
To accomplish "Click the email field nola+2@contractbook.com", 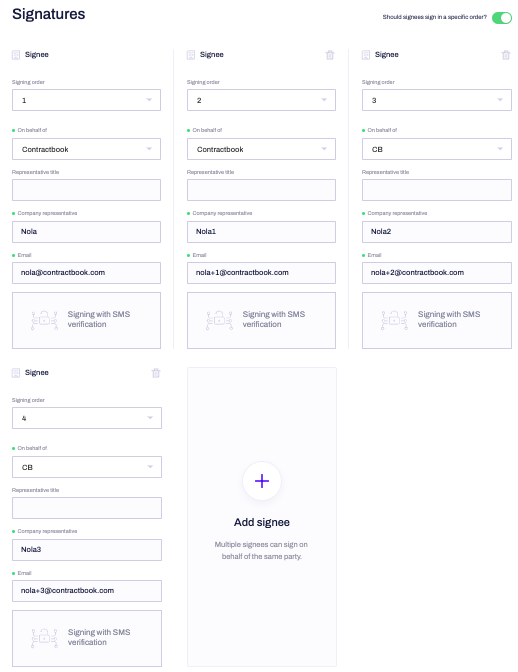I will click(437, 273).
